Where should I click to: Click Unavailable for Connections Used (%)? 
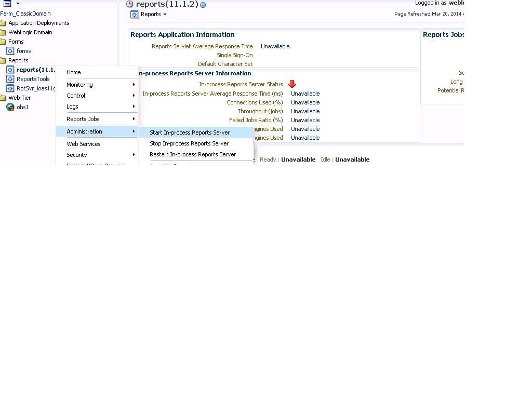coord(305,102)
